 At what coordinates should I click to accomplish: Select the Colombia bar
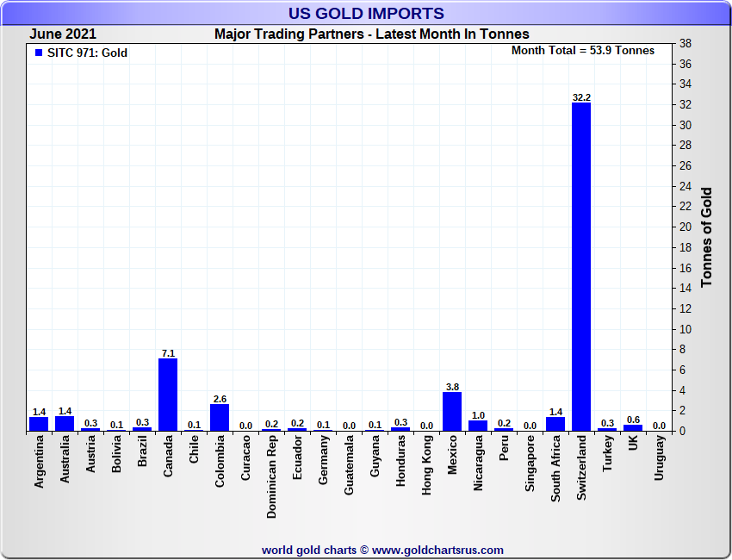(x=220, y=418)
